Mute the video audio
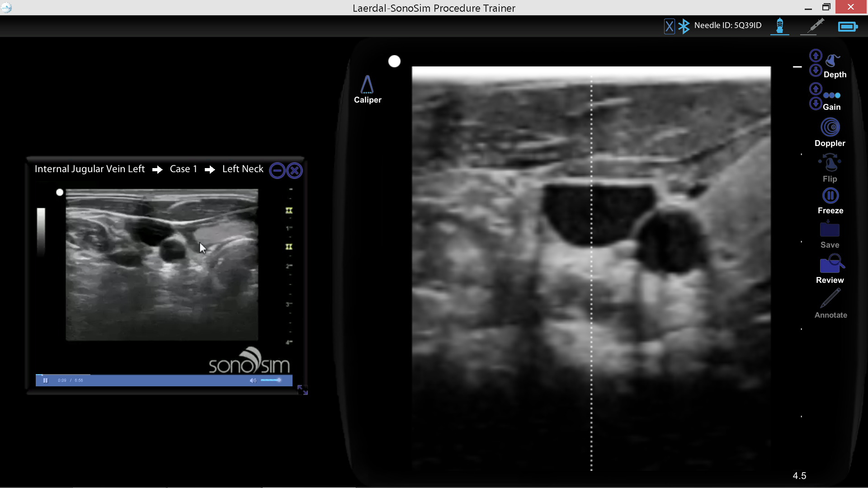The image size is (868, 488). (x=253, y=380)
